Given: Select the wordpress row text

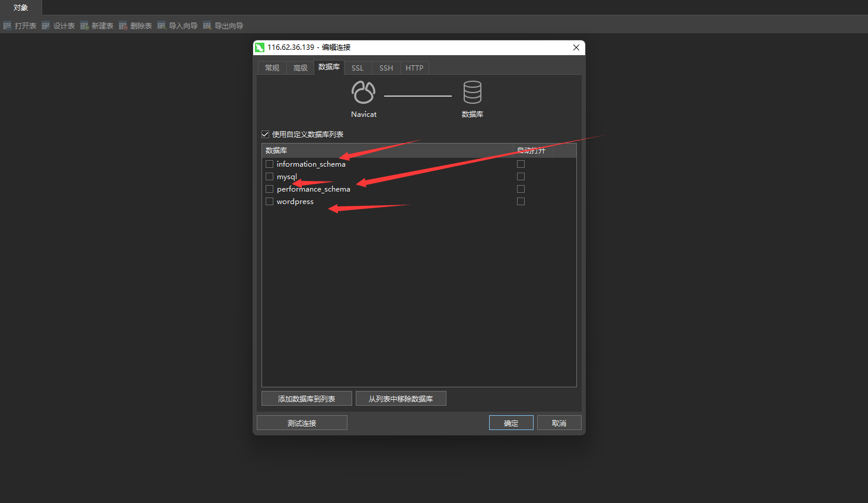Looking at the screenshot, I should coord(295,202).
